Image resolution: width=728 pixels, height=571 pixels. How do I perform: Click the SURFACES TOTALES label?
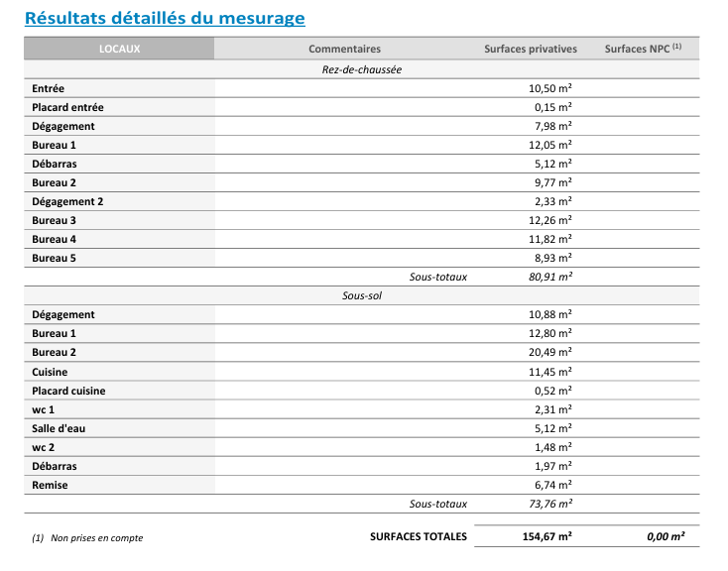tap(418, 536)
